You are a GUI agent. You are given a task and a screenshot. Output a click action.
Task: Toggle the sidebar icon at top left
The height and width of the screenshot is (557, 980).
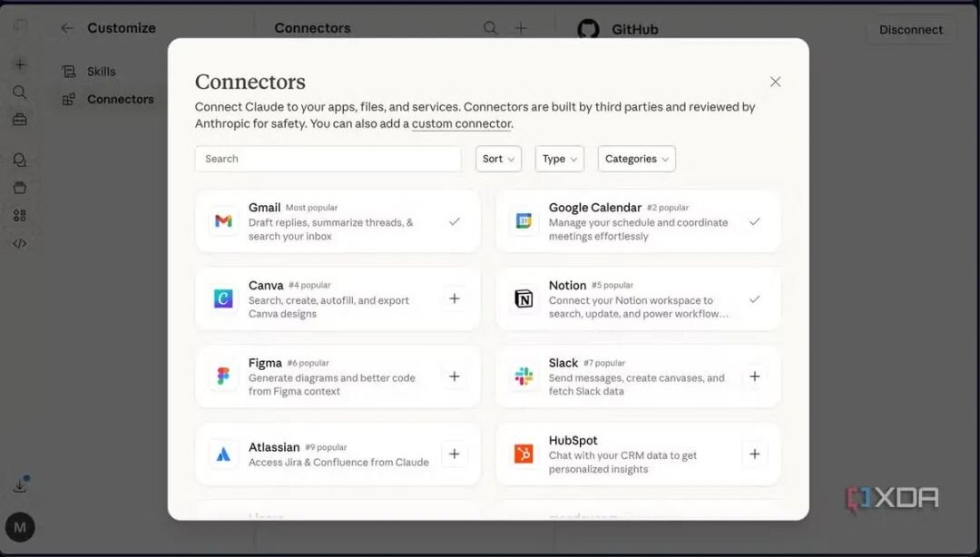[20, 25]
